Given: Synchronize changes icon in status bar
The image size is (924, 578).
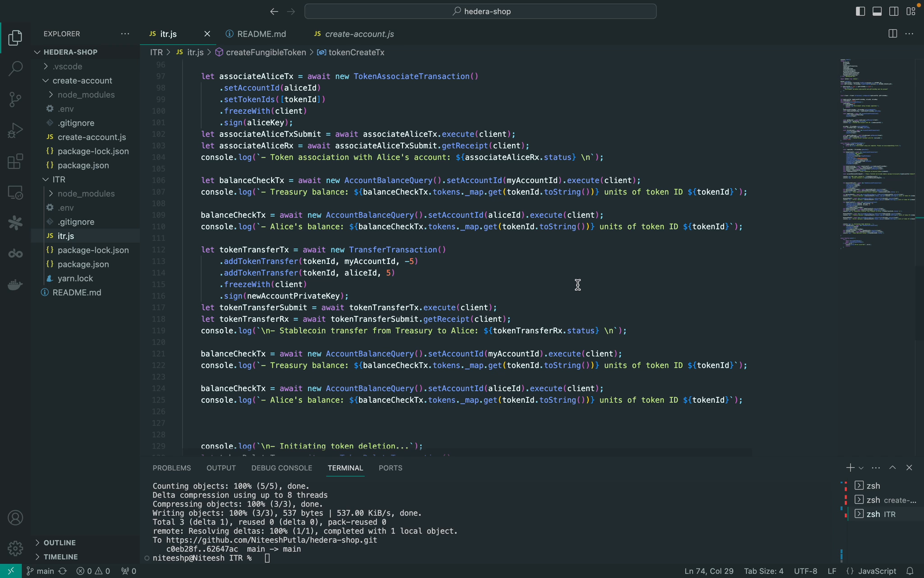Looking at the screenshot, I should 63,571.
